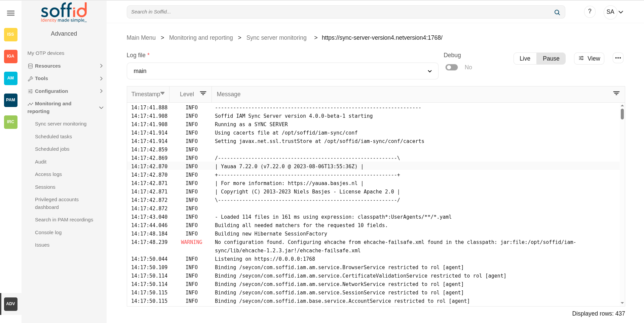Select the IGA module icon
Screen dimensions: 644x323
(11, 56)
